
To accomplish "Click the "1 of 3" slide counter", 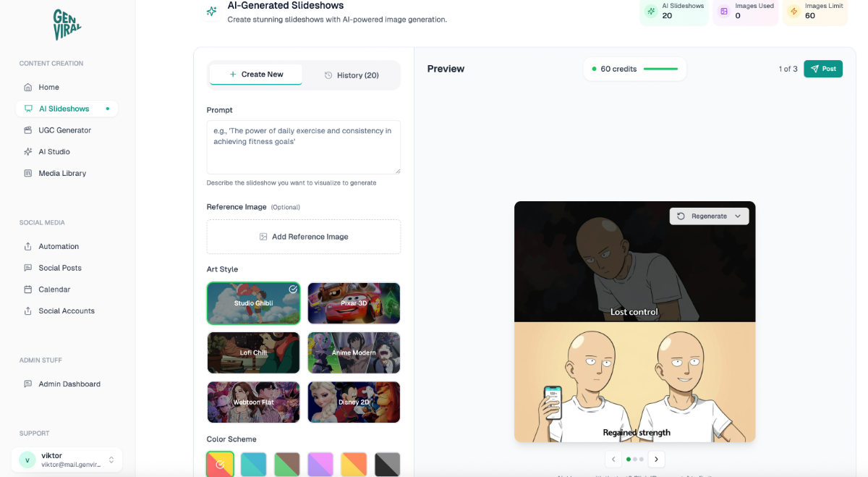I will click(x=788, y=69).
